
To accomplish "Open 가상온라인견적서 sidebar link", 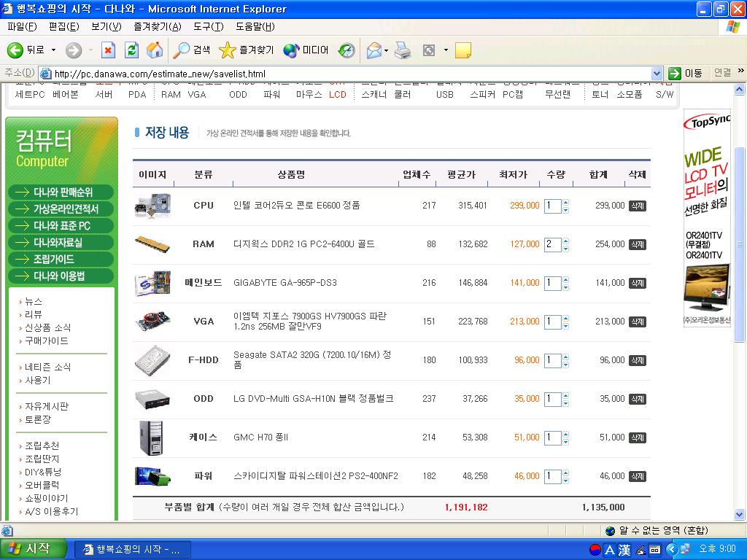I will (61, 209).
